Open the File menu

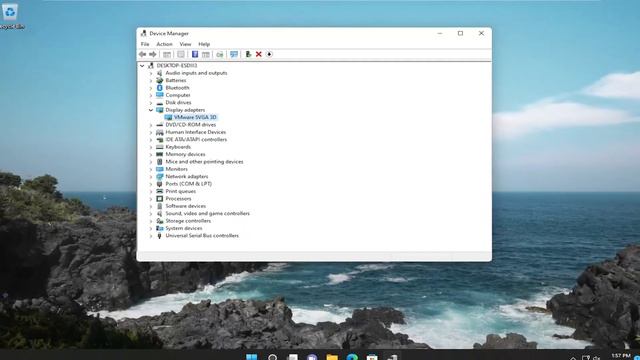(145, 44)
